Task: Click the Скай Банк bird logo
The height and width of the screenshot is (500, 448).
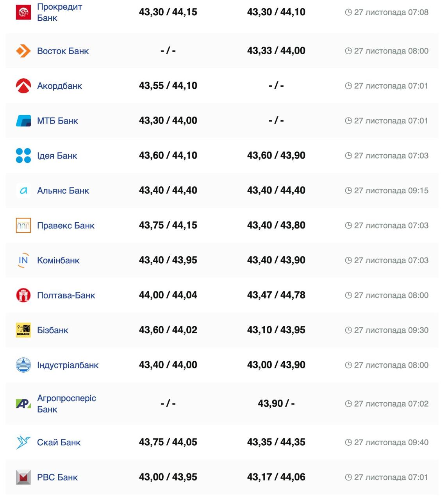Action: (23, 442)
